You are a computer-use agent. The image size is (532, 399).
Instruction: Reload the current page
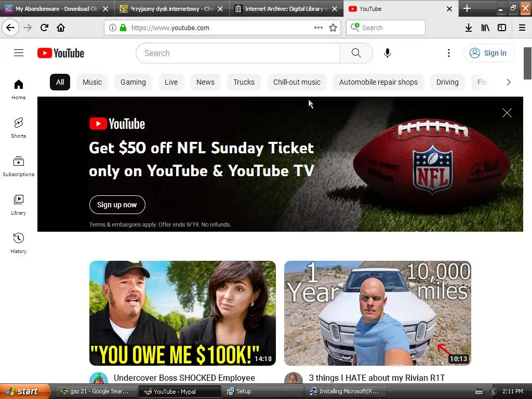(44, 28)
